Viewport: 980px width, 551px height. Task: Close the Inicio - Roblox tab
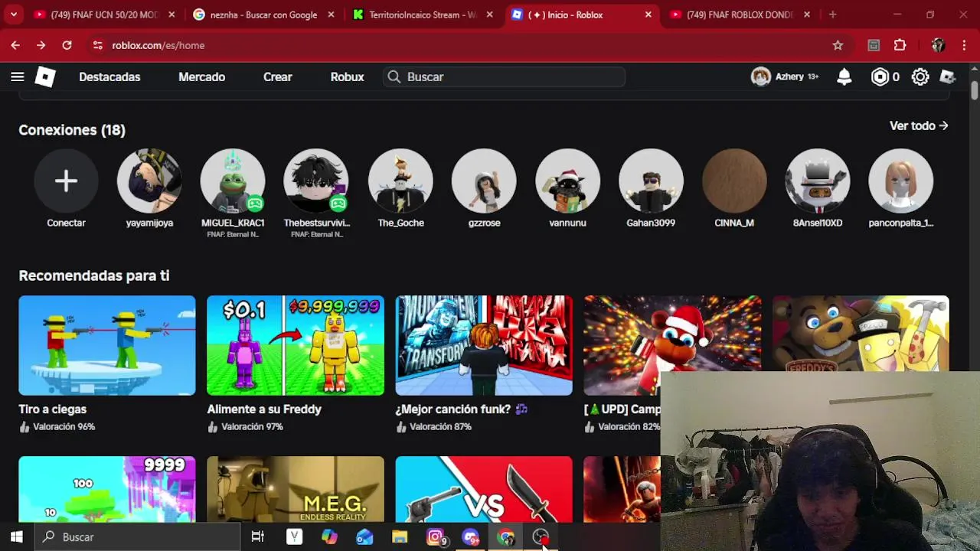pyautogui.click(x=648, y=15)
